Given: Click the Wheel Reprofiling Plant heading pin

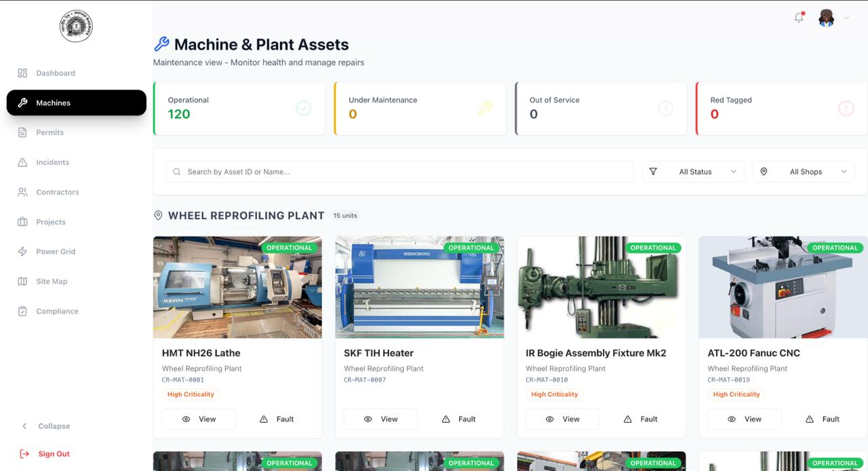Looking at the screenshot, I should (x=158, y=215).
